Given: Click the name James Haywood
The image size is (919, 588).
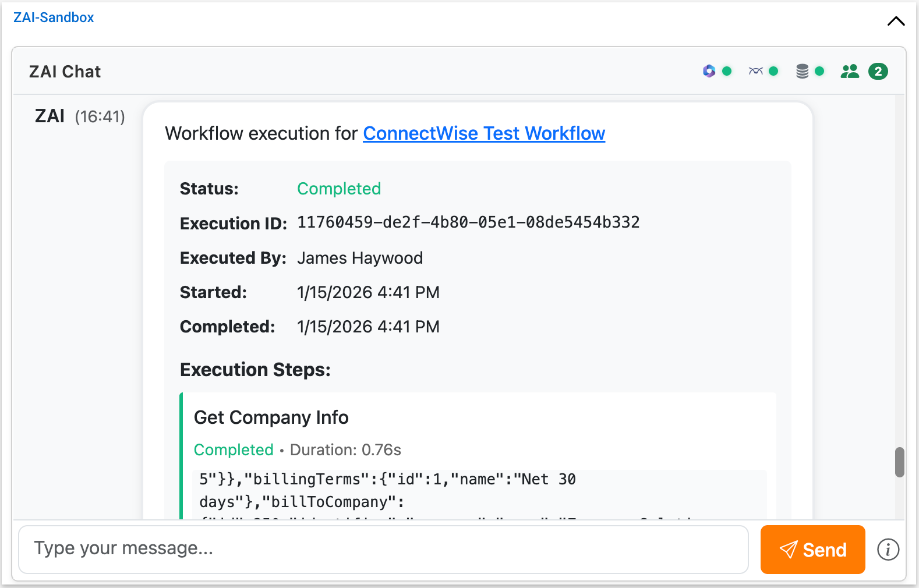Looking at the screenshot, I should (360, 258).
